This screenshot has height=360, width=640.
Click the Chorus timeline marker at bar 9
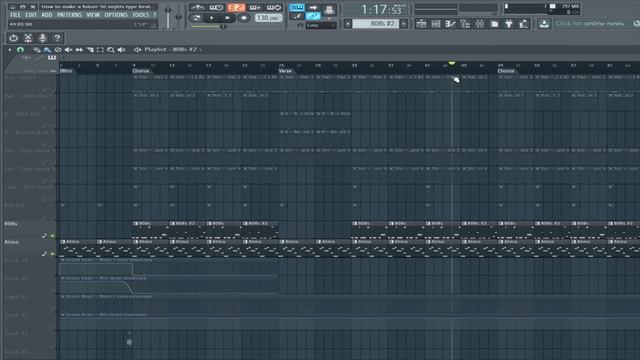141,71
